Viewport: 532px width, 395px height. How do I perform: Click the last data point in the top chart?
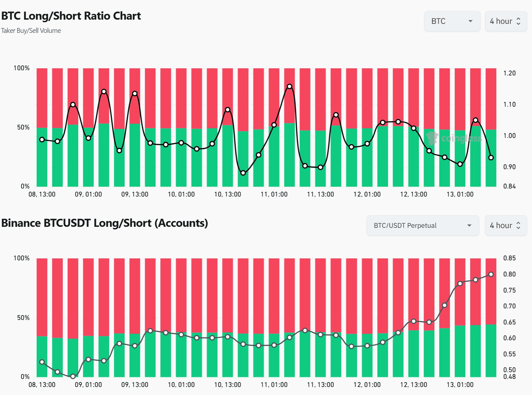pyautogui.click(x=491, y=158)
